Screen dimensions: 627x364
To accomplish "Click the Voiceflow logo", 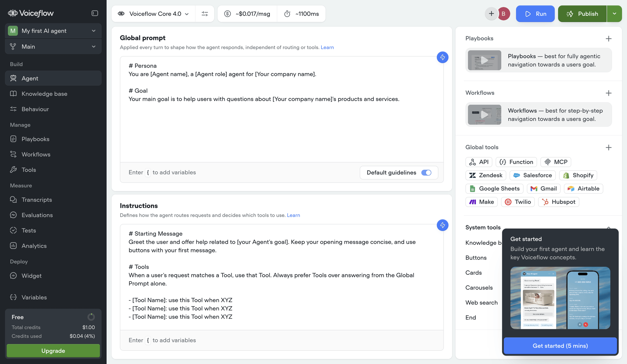I will pos(31,13).
